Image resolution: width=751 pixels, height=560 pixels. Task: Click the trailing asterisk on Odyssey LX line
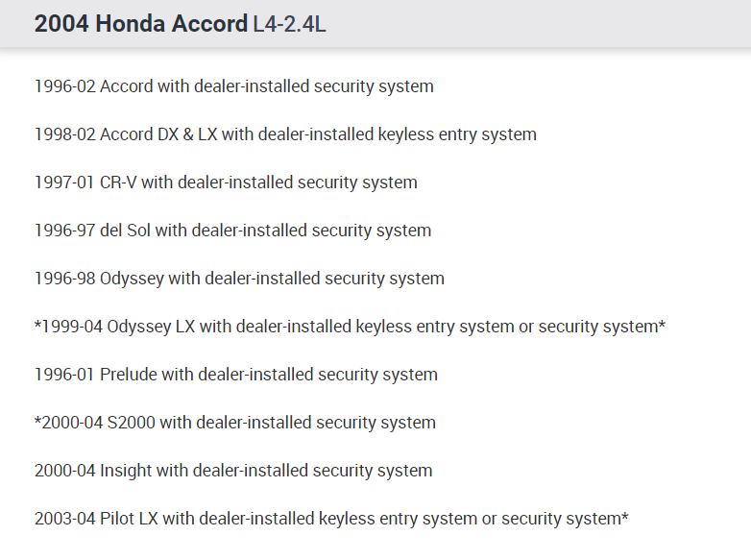662,325
